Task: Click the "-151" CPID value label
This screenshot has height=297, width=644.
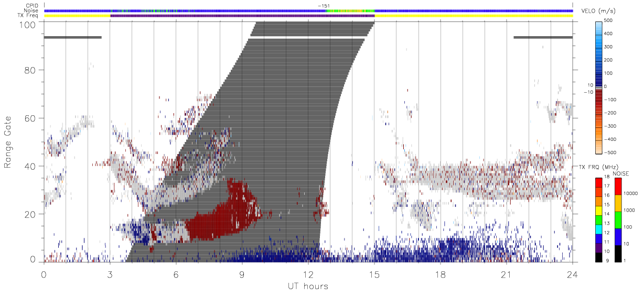Action: pos(324,6)
